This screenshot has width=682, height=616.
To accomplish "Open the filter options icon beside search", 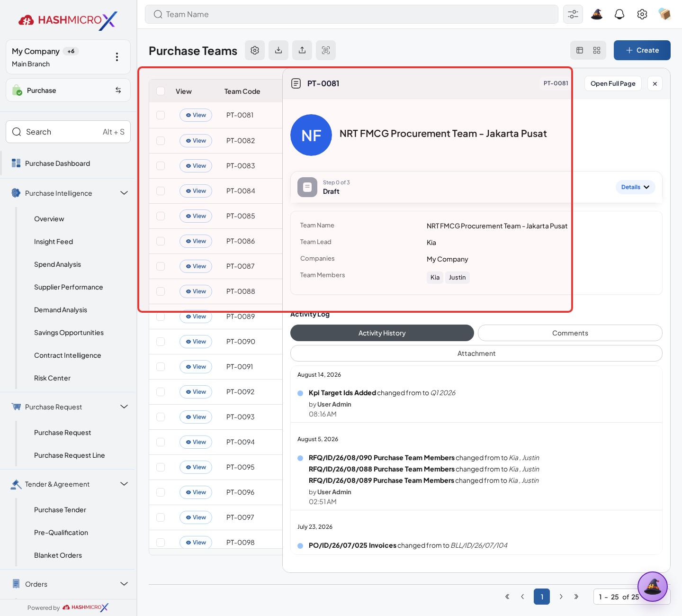I will coord(573,14).
